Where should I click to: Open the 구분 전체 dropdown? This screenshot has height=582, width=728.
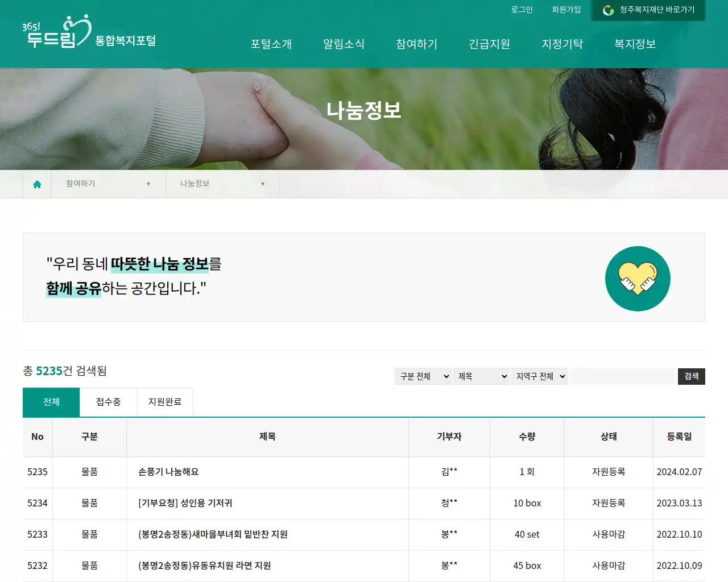423,376
